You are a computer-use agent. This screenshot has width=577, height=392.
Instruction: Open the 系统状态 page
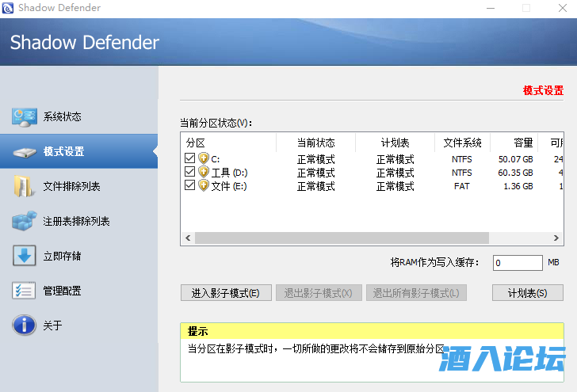78,117
